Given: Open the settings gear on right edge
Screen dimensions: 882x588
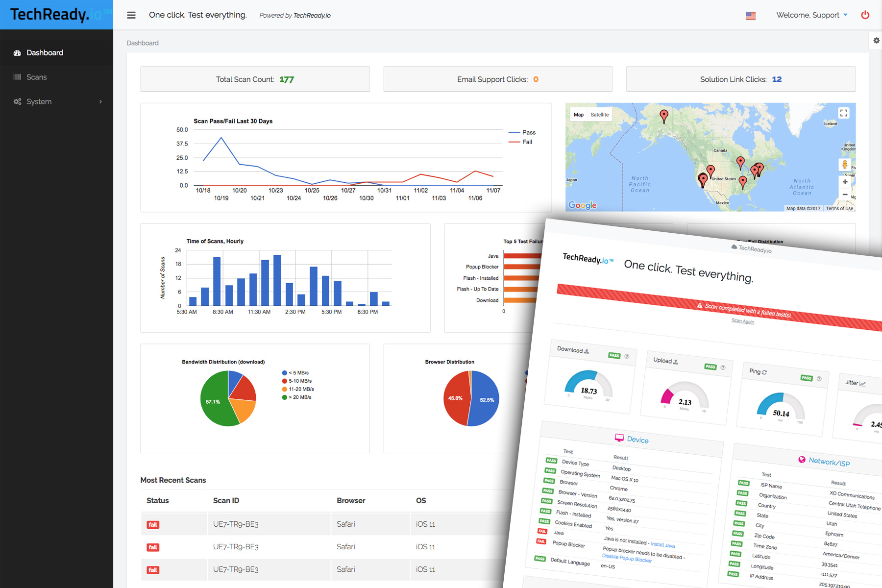Looking at the screenshot, I should tap(876, 41).
